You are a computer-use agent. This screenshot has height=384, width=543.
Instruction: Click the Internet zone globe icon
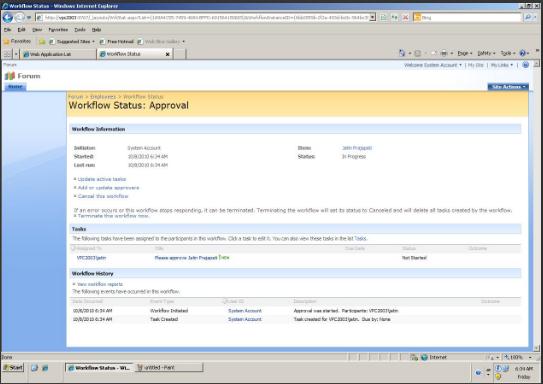coord(424,357)
